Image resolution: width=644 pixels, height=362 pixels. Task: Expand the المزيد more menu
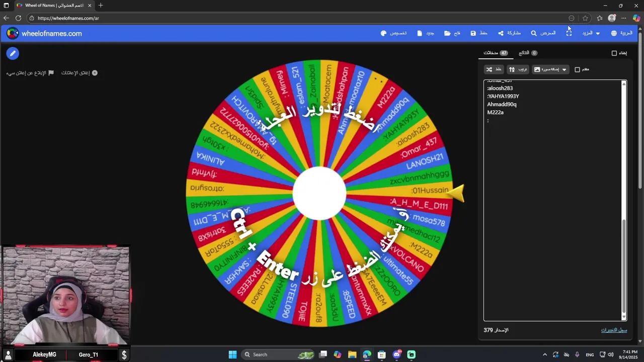(591, 33)
